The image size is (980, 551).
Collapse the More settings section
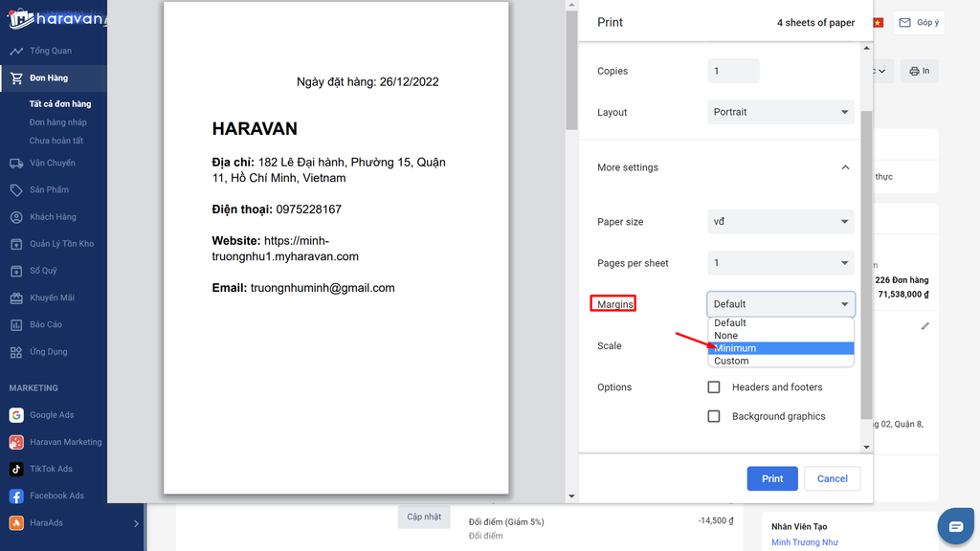845,167
